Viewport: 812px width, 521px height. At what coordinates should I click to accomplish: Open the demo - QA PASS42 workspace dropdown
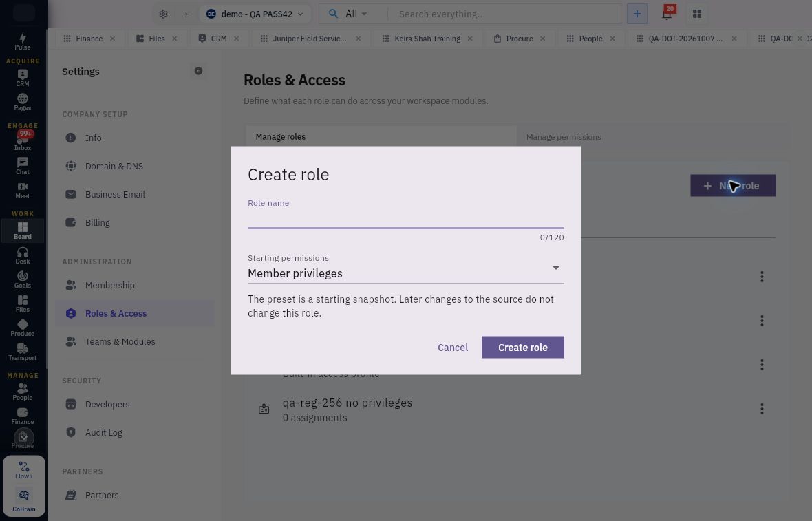click(x=255, y=14)
